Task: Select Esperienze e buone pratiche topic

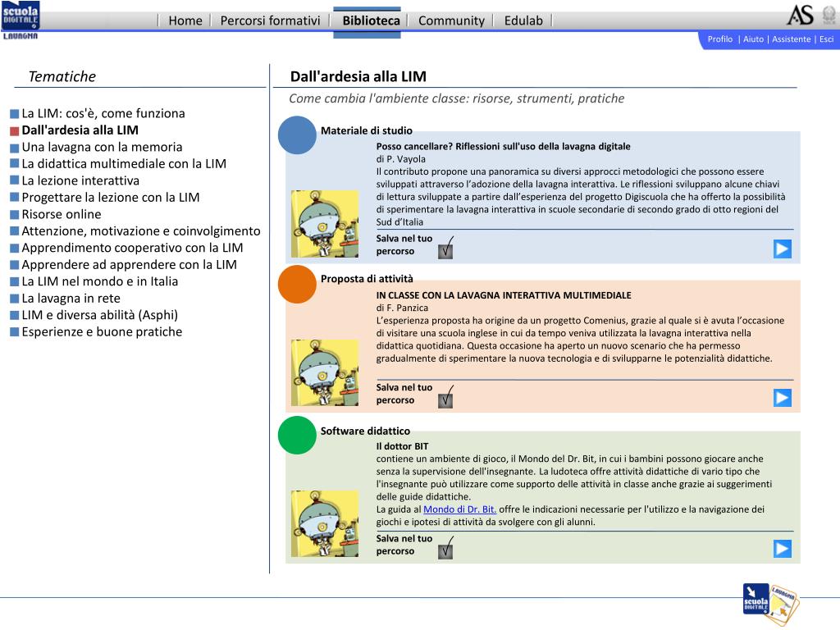Action: pyautogui.click(x=102, y=331)
